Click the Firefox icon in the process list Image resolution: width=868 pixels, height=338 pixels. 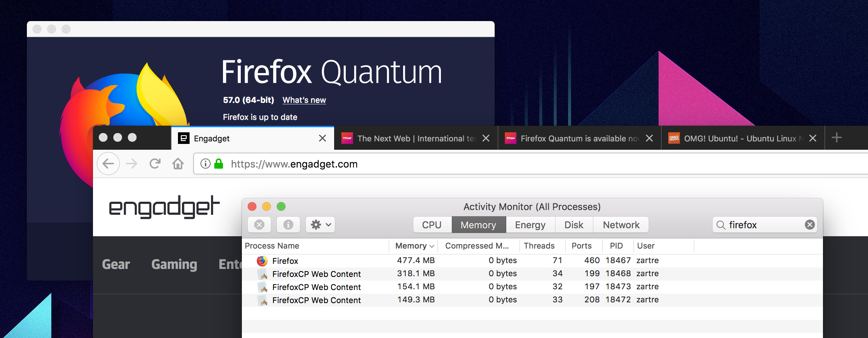pyautogui.click(x=262, y=261)
